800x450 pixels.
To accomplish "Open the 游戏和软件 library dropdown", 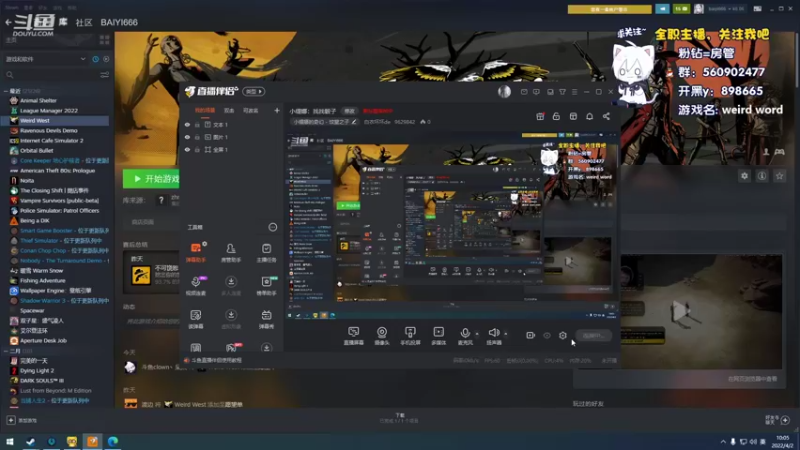I will [x=45, y=59].
